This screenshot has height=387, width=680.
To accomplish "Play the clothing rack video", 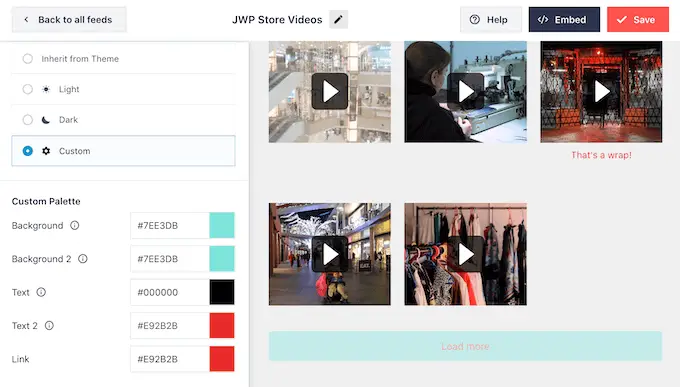I will (466, 254).
